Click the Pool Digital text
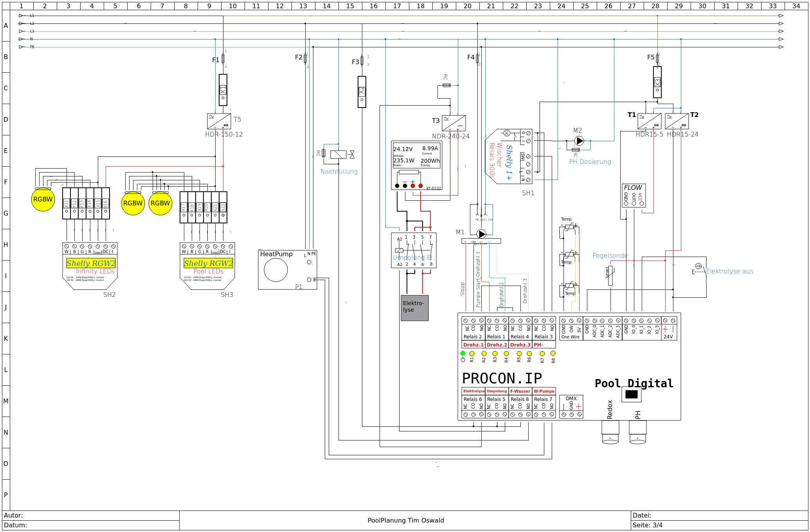Screen dimensions: 810x532 coord(634,383)
